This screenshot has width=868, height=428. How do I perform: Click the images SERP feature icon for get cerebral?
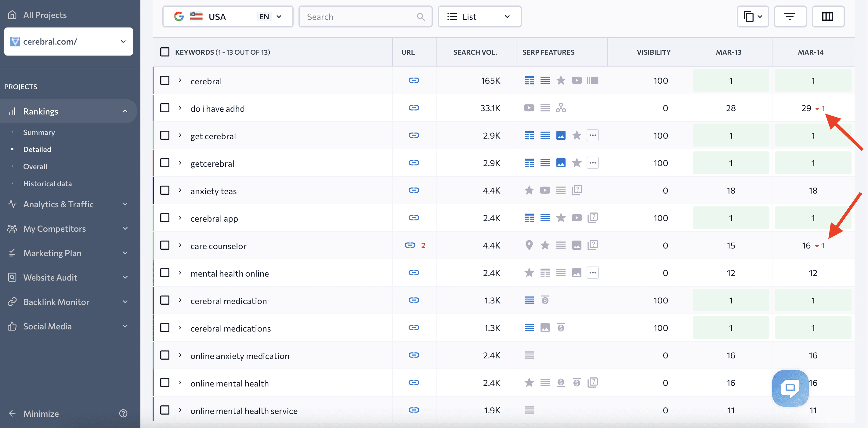(x=561, y=135)
